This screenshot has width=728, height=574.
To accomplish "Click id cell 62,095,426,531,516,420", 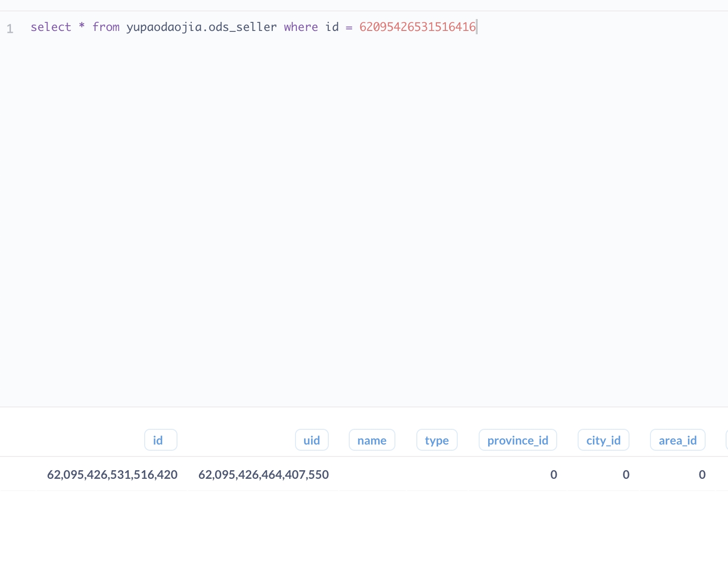I will pyautogui.click(x=112, y=475).
